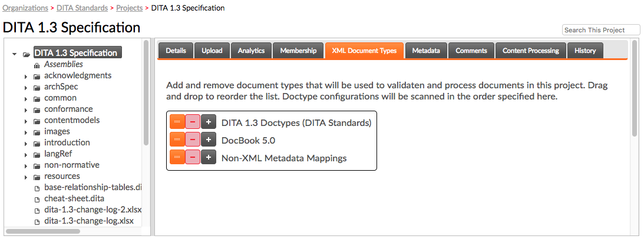Click the Search This Project field
This screenshot has height=239, width=644.
tap(601, 30)
